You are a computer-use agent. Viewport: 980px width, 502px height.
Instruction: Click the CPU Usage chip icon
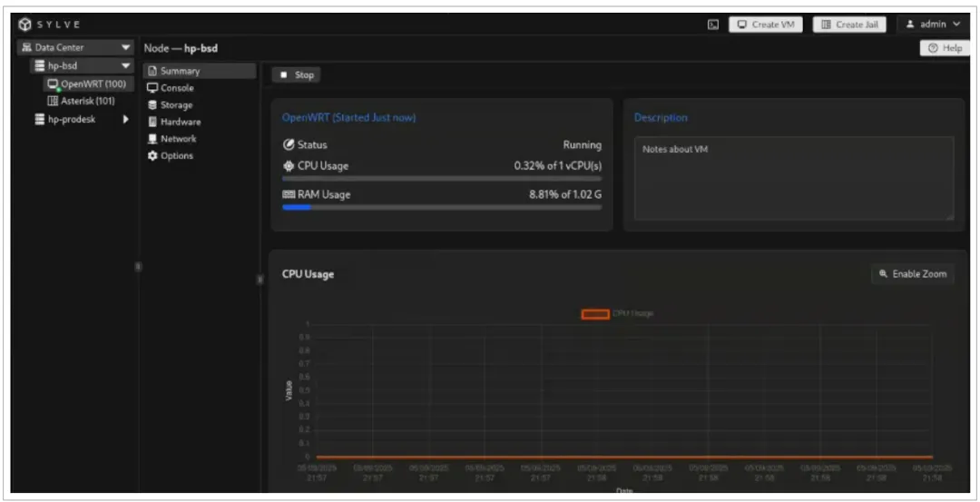point(289,166)
